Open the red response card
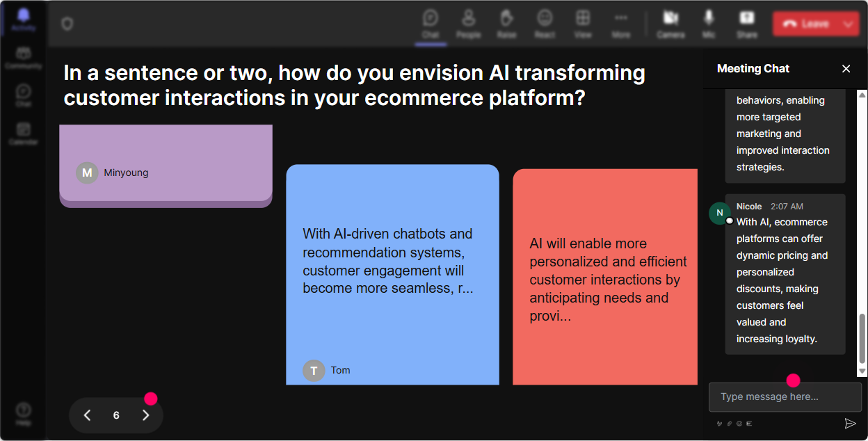The width and height of the screenshot is (868, 441). coord(605,277)
